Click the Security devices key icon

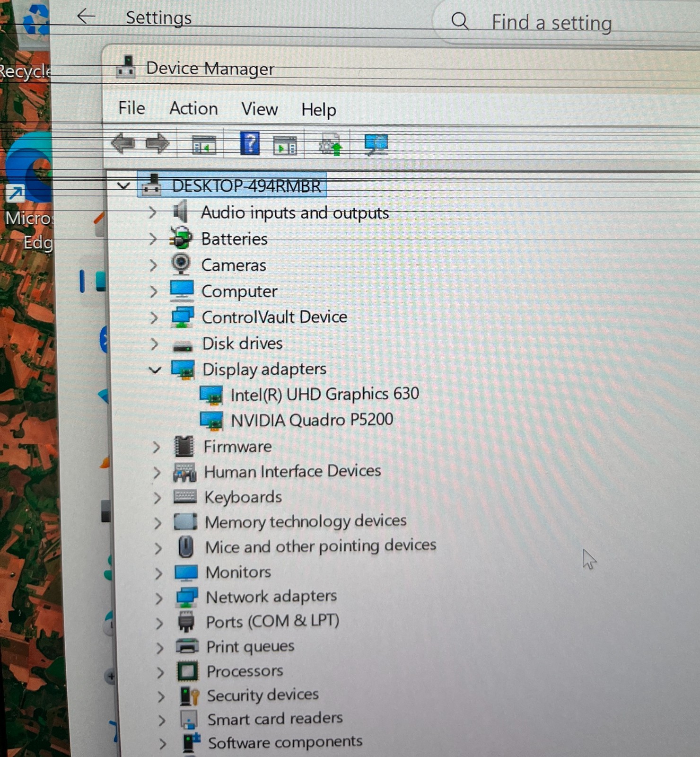(x=189, y=695)
